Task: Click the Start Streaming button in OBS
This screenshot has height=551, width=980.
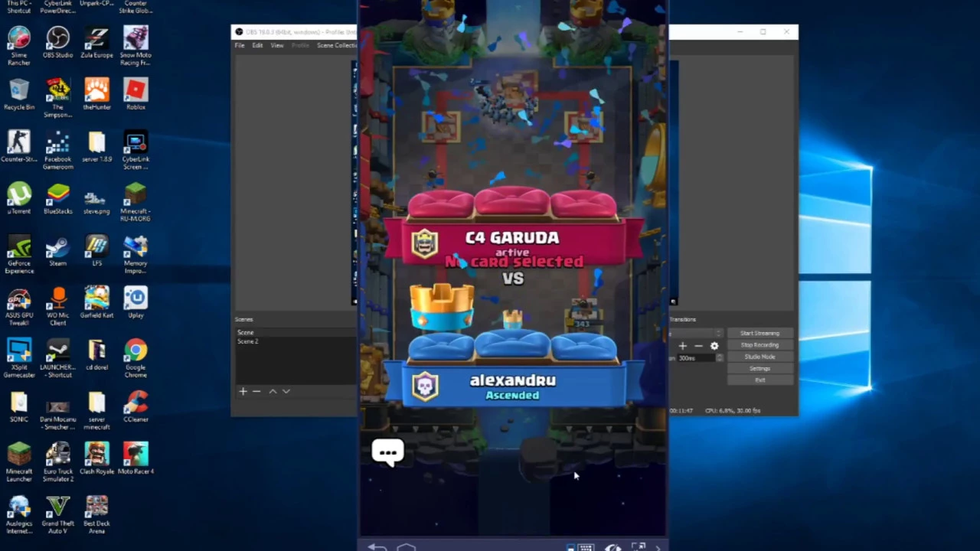Action: click(759, 333)
